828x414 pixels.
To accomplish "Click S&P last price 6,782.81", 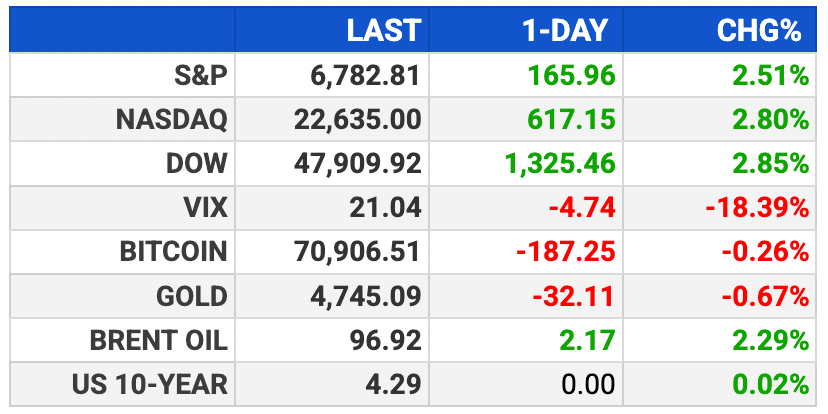I will [x=365, y=76].
